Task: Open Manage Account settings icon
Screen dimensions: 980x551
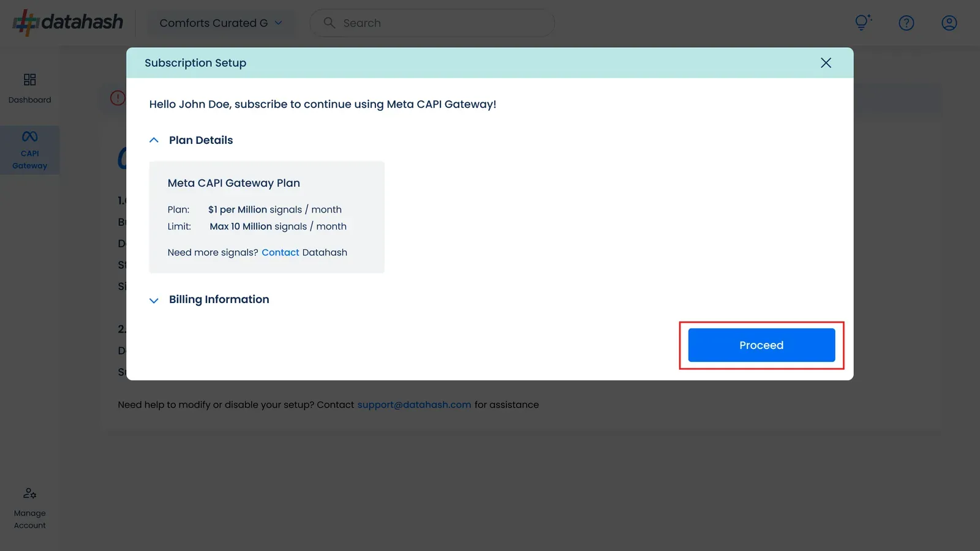Action: click(29, 493)
